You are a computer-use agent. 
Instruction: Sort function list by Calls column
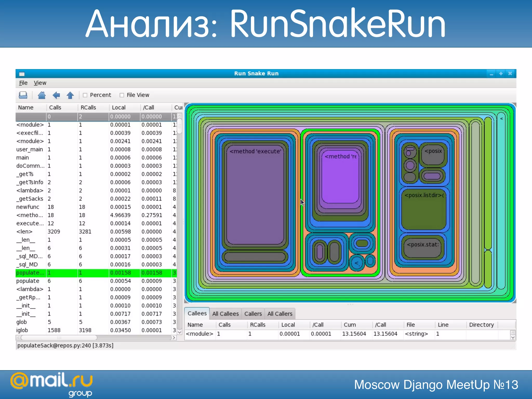click(62, 108)
